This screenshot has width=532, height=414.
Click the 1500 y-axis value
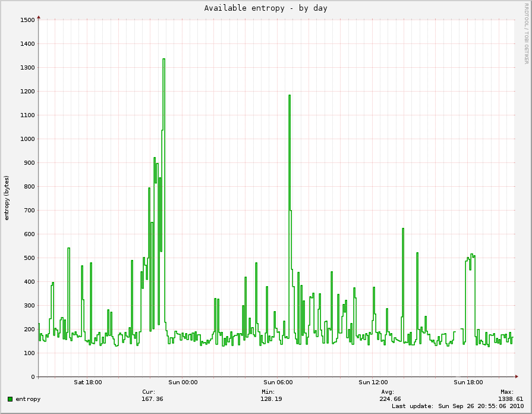point(27,20)
